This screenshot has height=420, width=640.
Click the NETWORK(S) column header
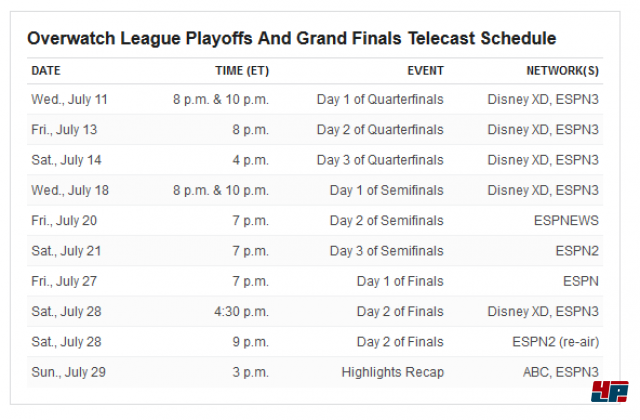pos(562,71)
